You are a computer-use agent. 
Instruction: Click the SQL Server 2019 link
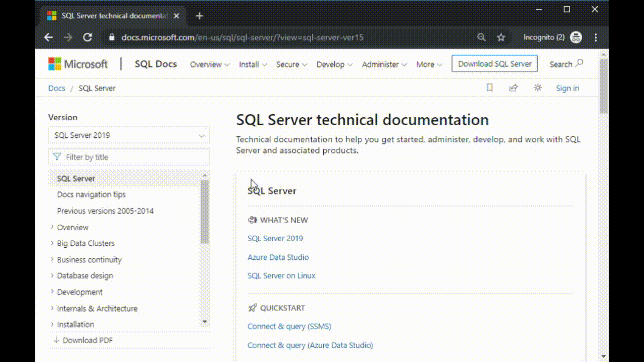click(x=275, y=238)
